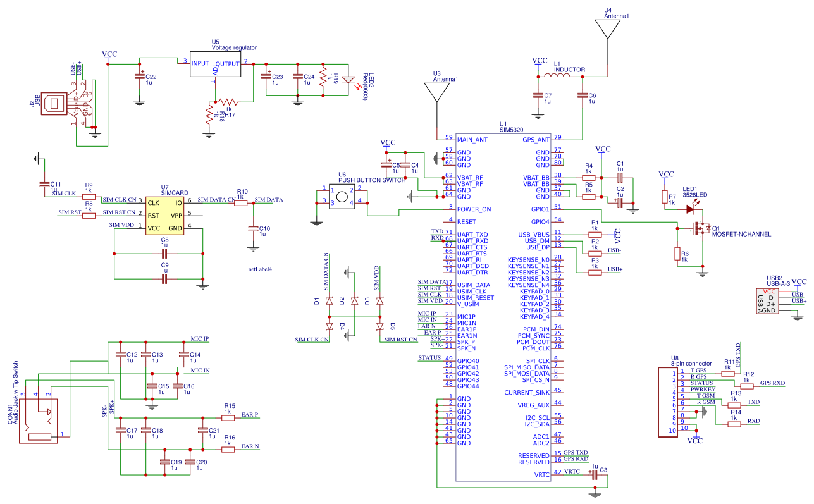814x504 pixels.
Task: Select the CURRENT_SINK pin label
Action: pos(526,393)
